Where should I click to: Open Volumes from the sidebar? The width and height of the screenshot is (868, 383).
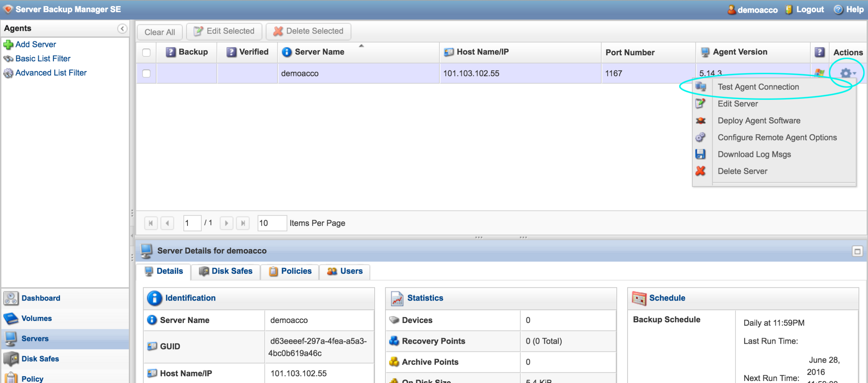pos(36,318)
